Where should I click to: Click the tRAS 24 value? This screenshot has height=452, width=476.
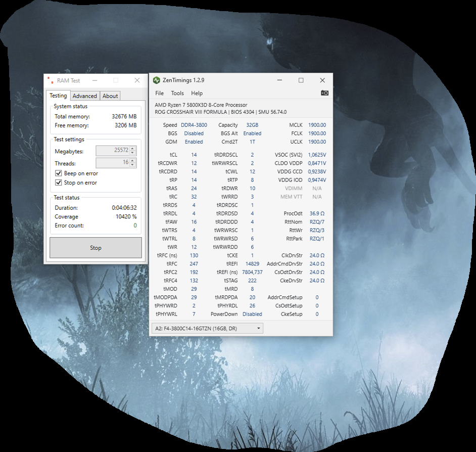(194, 188)
